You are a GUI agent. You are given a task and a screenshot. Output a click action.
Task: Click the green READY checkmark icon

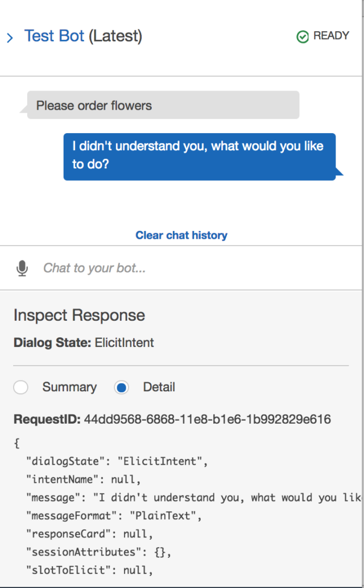pos(303,37)
